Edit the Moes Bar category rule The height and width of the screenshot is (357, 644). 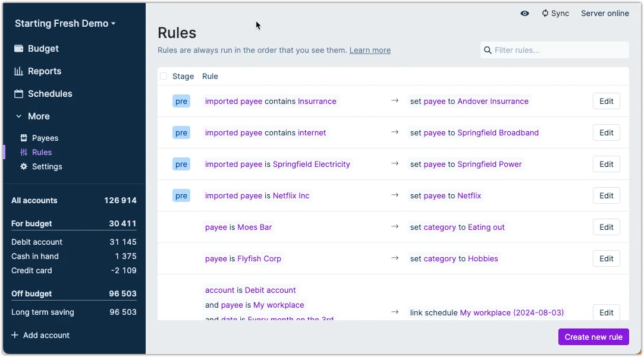(606, 227)
